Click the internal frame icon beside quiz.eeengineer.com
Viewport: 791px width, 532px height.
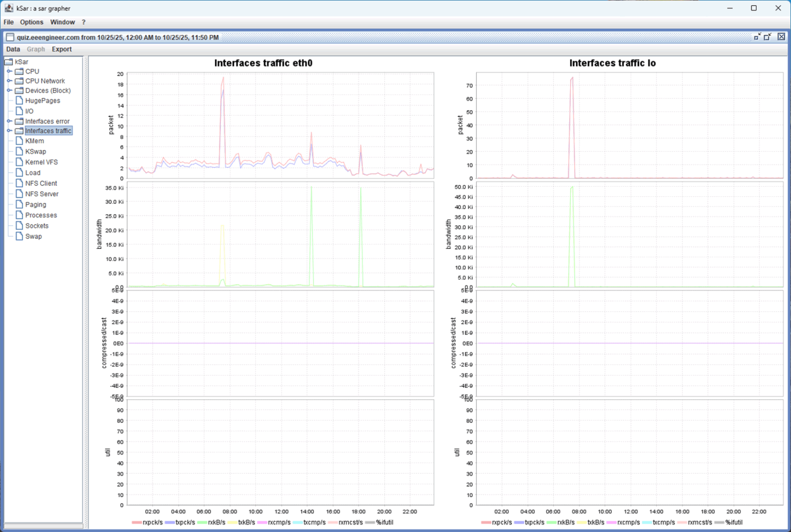point(10,37)
